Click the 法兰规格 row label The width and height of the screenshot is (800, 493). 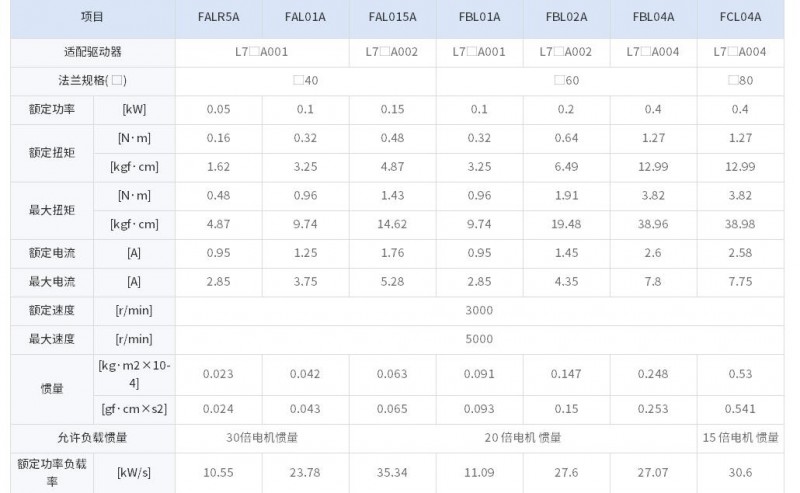pos(92,81)
